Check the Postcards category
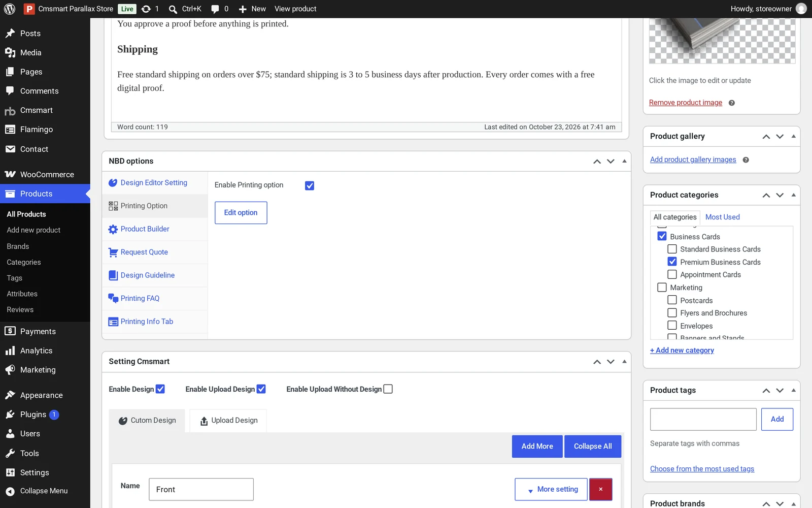812x508 pixels. coord(672,300)
